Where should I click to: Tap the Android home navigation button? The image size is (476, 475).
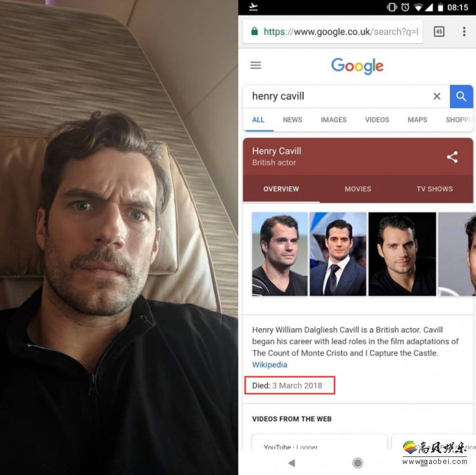pyautogui.click(x=358, y=463)
